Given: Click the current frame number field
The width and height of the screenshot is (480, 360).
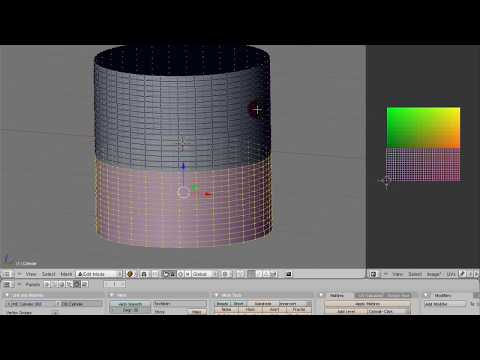Looking at the screenshot, I should coord(114,284).
